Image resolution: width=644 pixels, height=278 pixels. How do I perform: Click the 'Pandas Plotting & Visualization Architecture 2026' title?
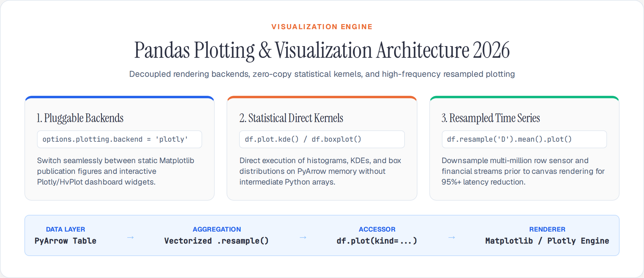coord(322,50)
